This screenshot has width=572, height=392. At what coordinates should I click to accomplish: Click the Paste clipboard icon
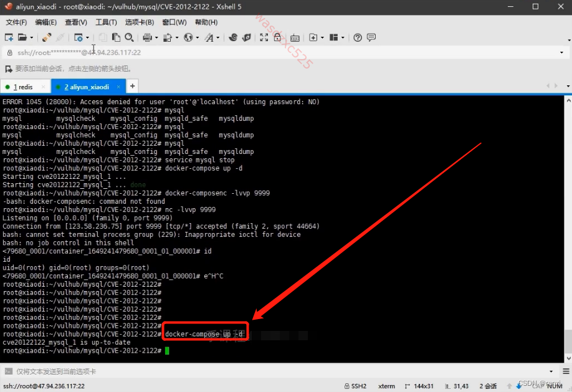coord(116,37)
